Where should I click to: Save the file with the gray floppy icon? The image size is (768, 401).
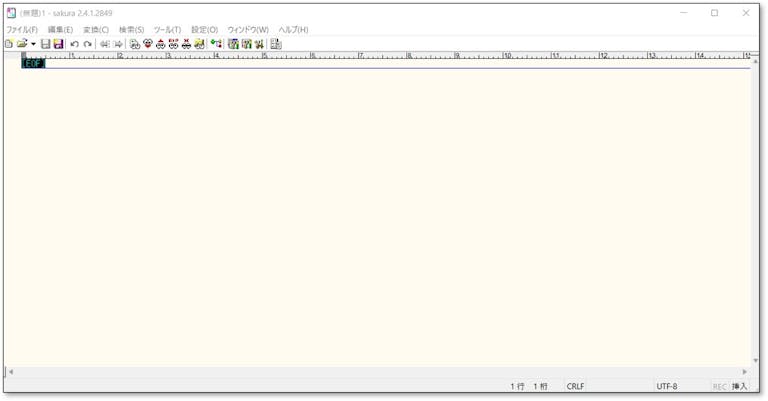point(46,44)
